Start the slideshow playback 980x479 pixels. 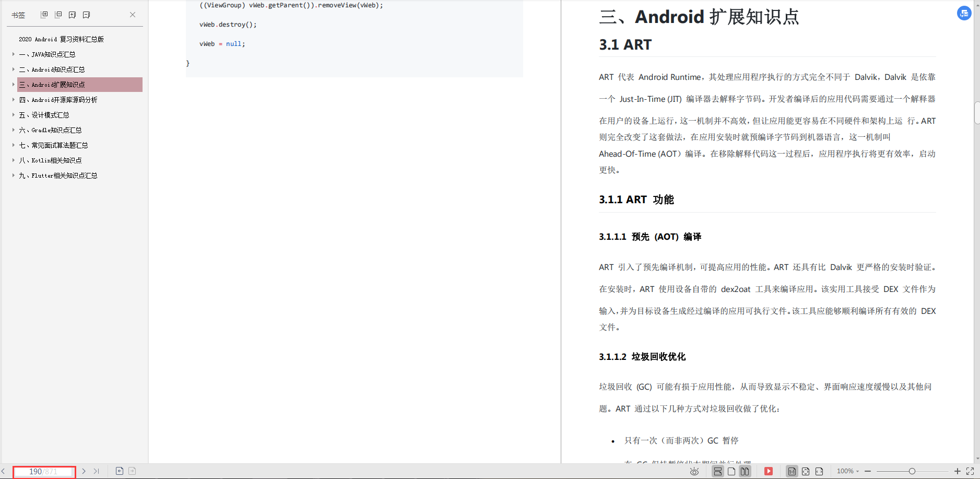tap(768, 471)
